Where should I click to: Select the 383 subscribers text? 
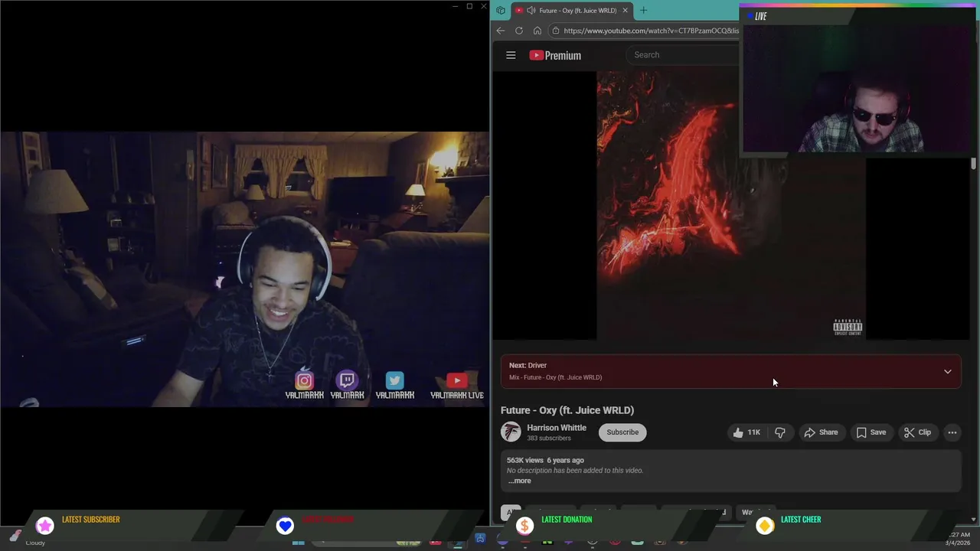[x=548, y=439]
